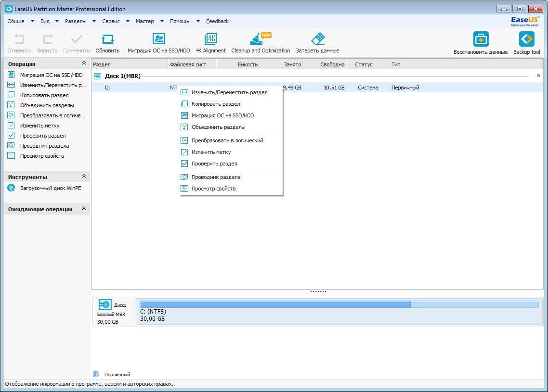Open Просмотр свойств from the sidebar

tap(42, 156)
